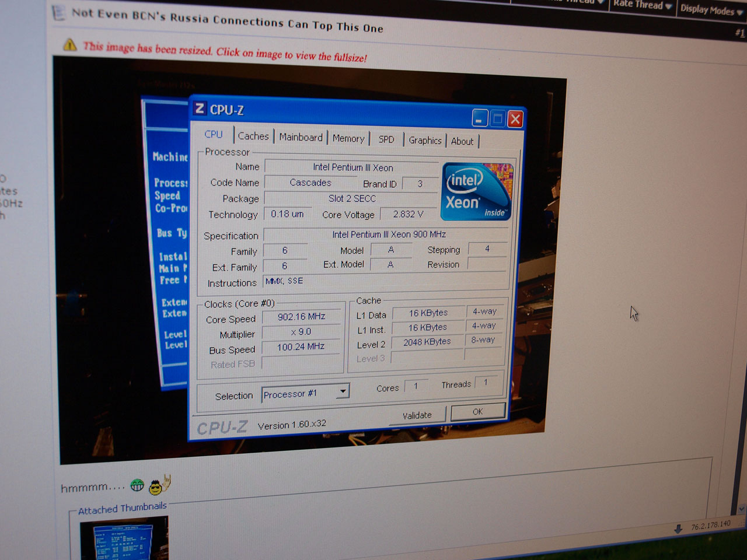Click the Package value 'Slot 2 SECC'

(x=352, y=198)
